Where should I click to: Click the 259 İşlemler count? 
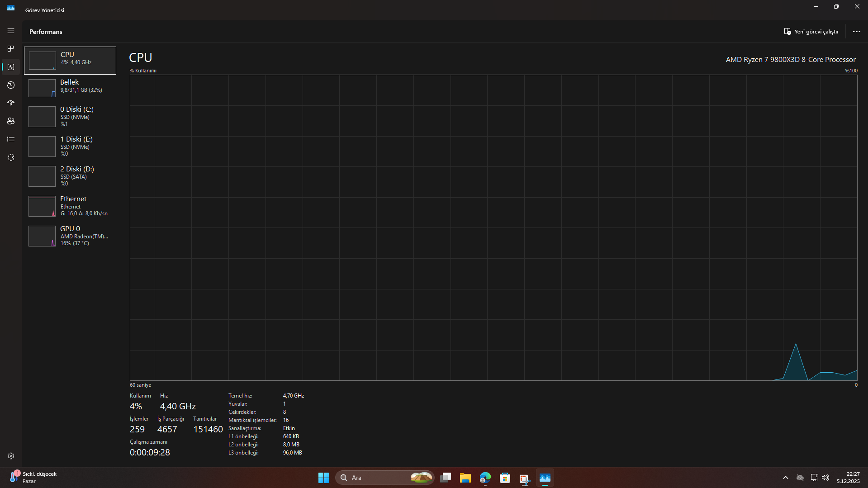(x=137, y=429)
